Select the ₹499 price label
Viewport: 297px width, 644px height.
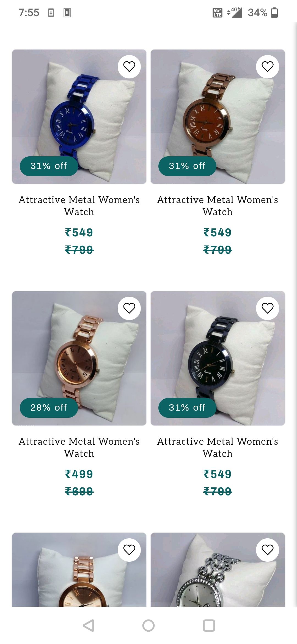[79, 474]
